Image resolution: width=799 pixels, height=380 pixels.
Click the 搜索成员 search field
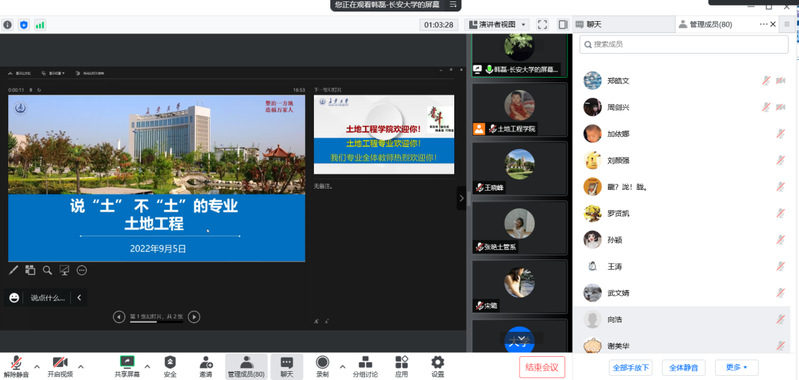pos(684,44)
